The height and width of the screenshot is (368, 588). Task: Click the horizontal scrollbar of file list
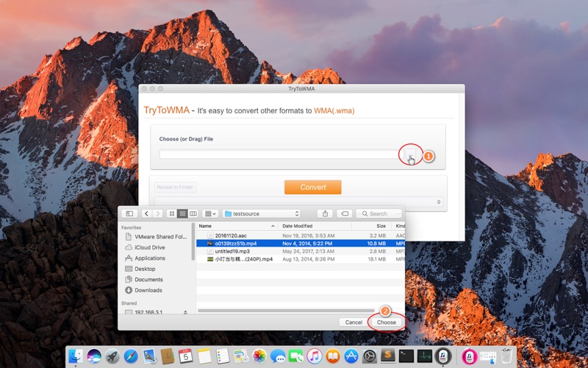tap(286, 311)
